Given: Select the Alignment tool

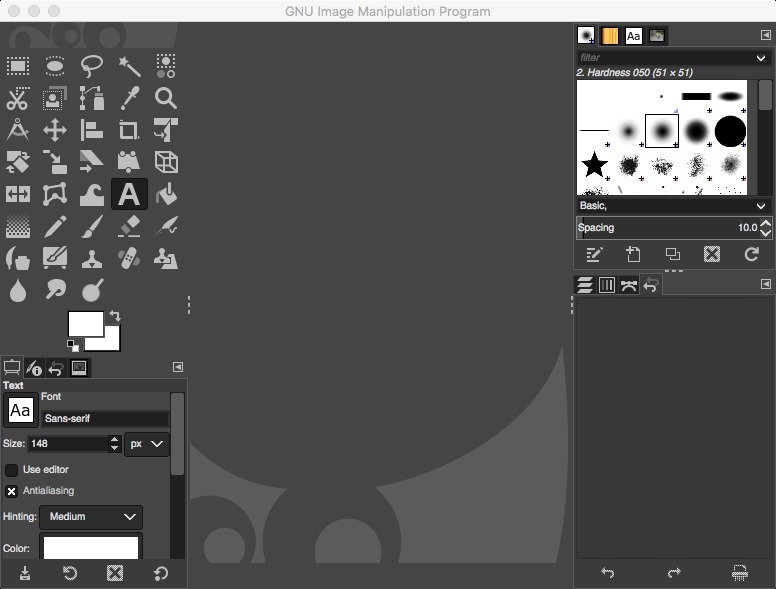Looking at the screenshot, I should 92,130.
